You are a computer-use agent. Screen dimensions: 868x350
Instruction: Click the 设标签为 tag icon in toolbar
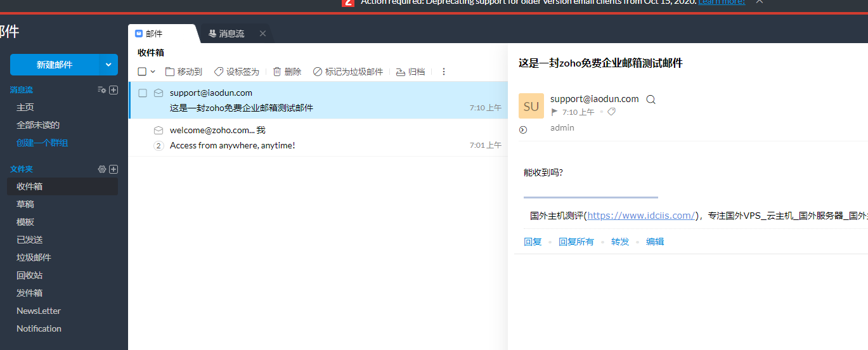point(219,72)
